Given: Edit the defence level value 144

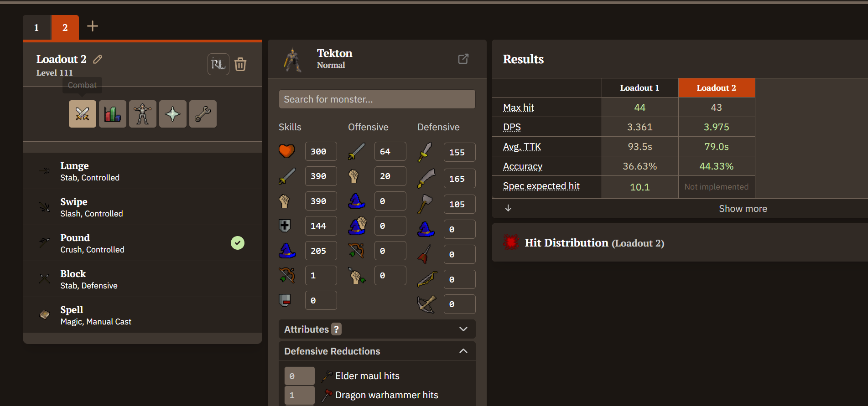Looking at the screenshot, I should point(321,226).
